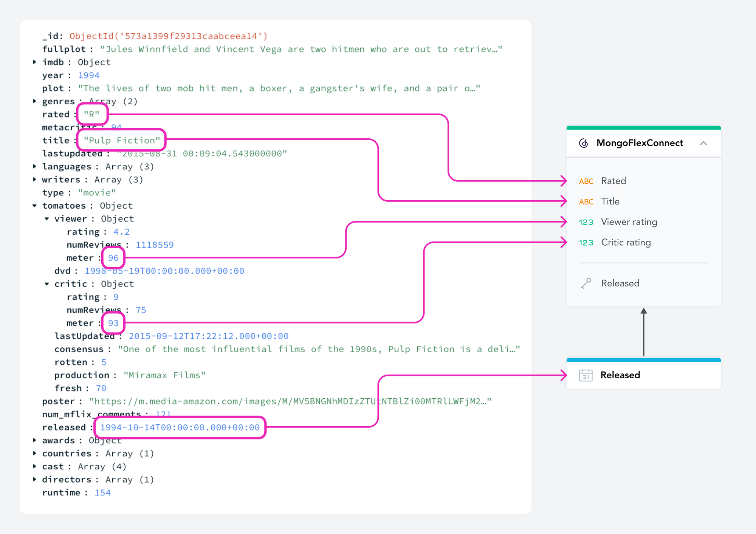Click the calendar icon on the Released card

(586, 375)
